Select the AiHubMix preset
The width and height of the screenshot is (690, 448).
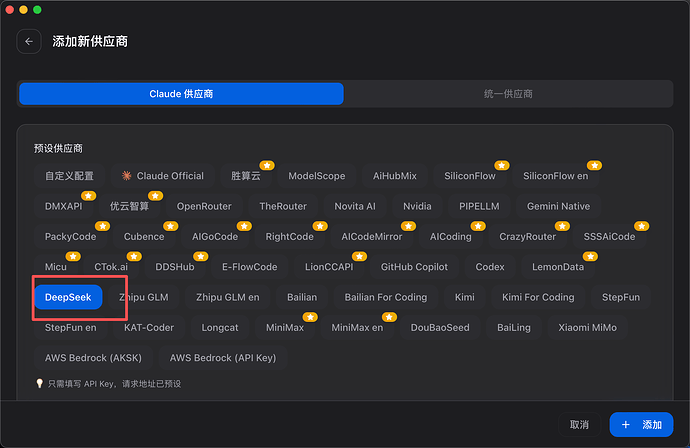coord(395,176)
